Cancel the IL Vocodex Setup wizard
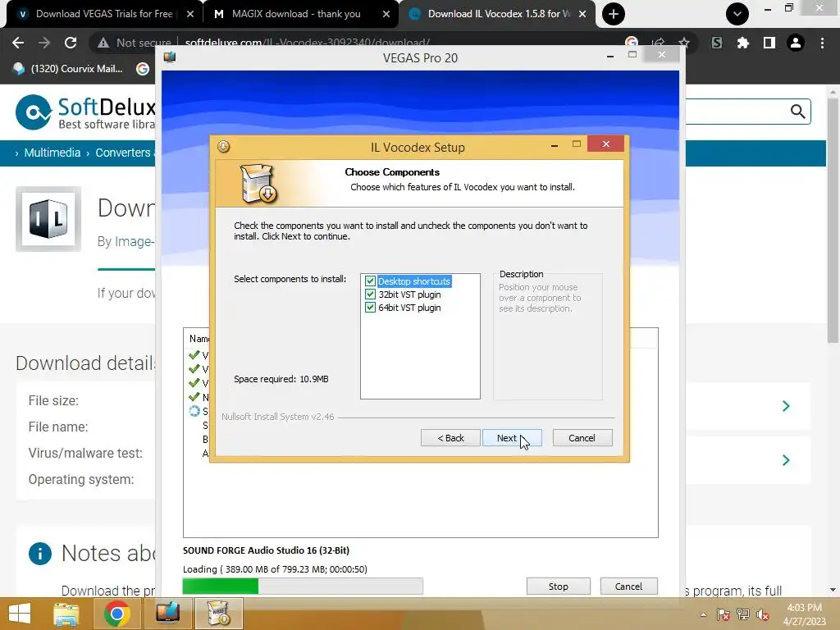 [x=582, y=438]
